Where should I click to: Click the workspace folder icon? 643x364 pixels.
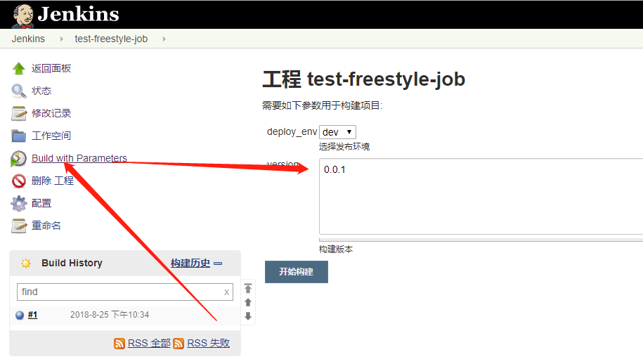[19, 136]
